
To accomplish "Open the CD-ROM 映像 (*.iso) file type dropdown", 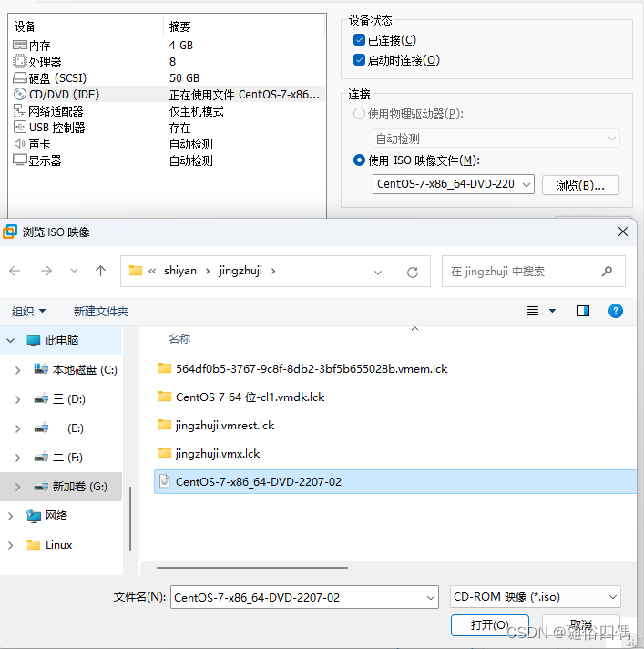I will [536, 597].
